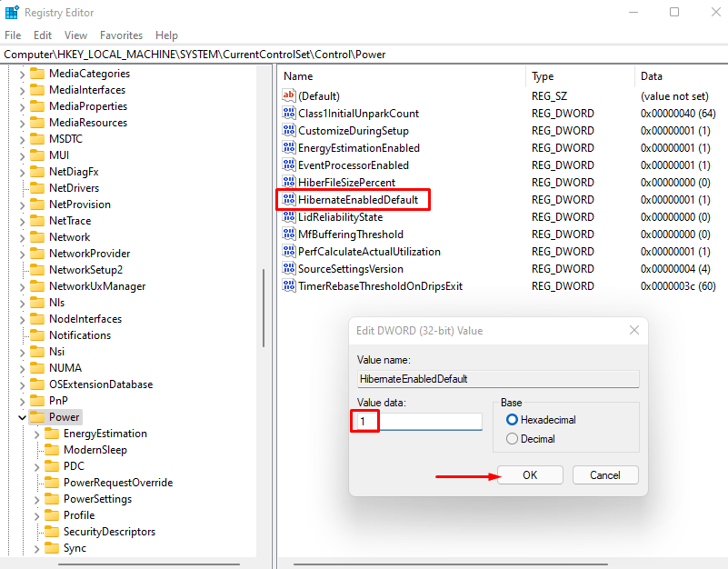728x569 pixels.
Task: Click the Value data input field
Action: click(419, 421)
